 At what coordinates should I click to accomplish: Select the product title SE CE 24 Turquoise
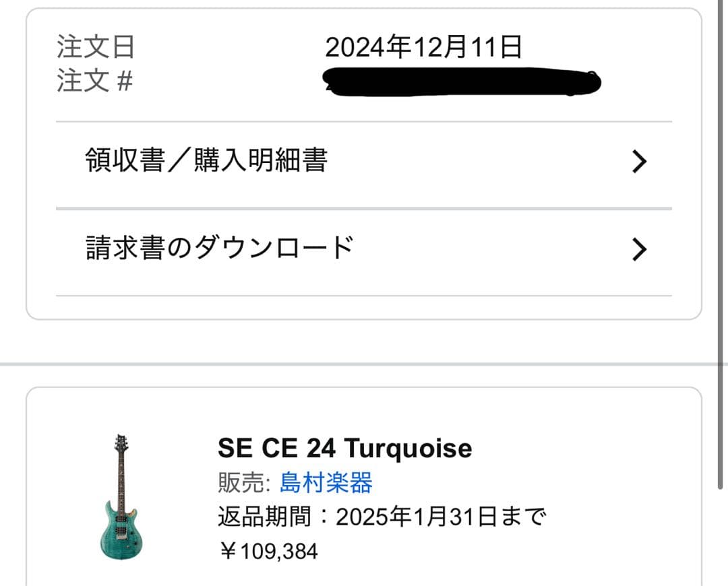[345, 448]
